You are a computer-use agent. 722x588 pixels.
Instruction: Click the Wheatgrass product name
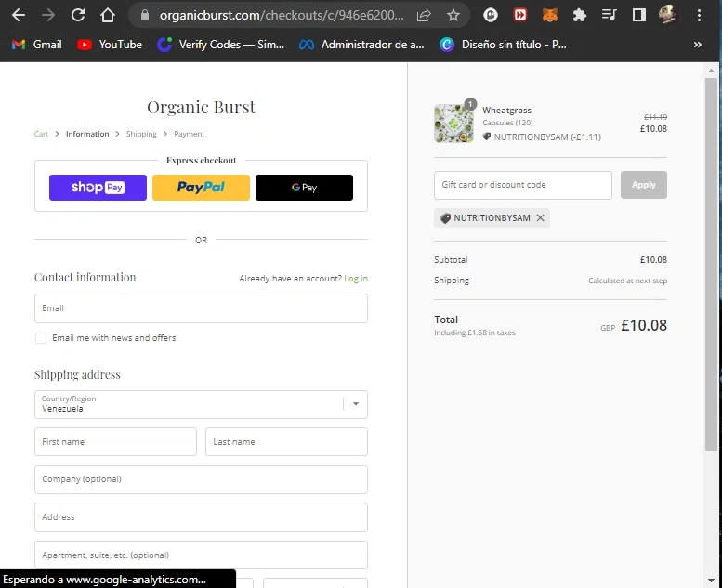506,111
